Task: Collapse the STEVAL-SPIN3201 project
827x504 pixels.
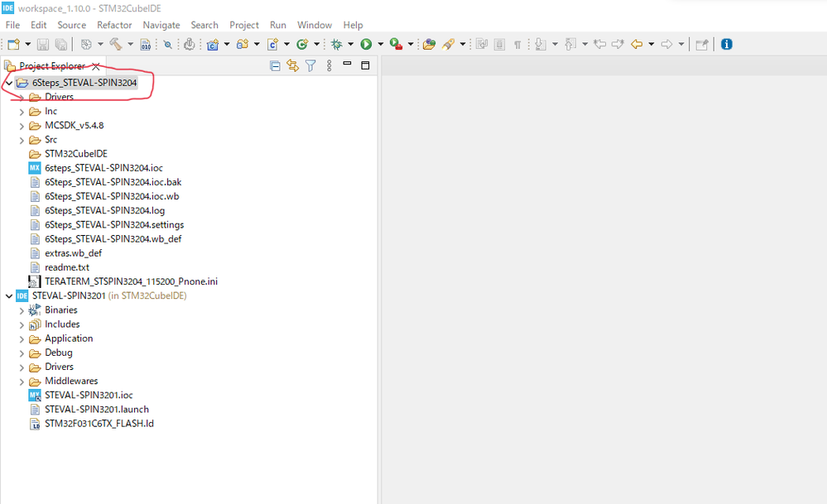Action: tap(9, 295)
